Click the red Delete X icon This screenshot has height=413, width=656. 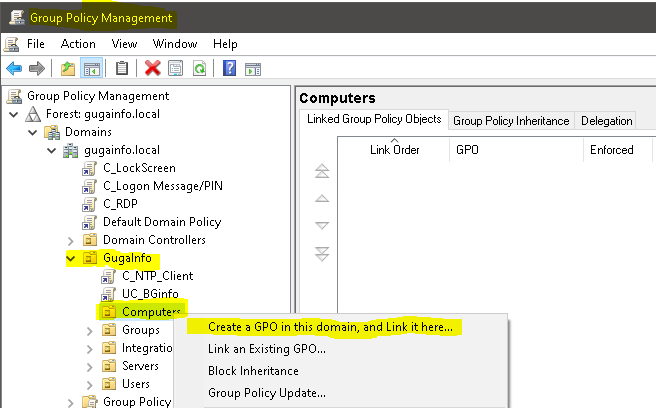point(152,68)
